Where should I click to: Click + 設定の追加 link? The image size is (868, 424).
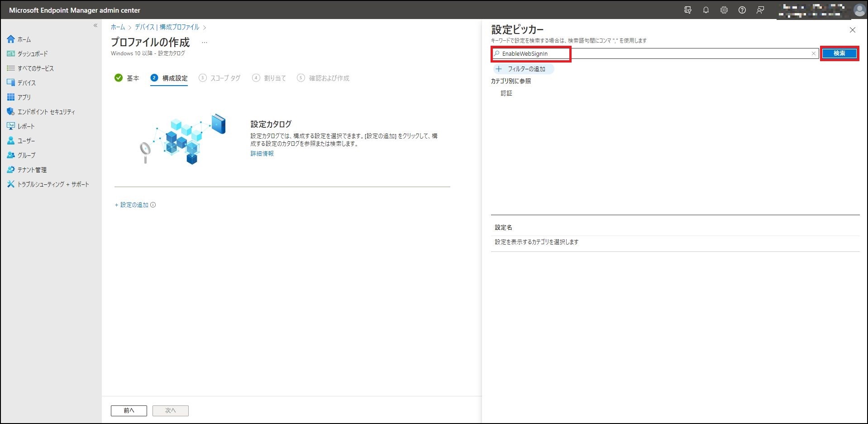[x=132, y=205]
